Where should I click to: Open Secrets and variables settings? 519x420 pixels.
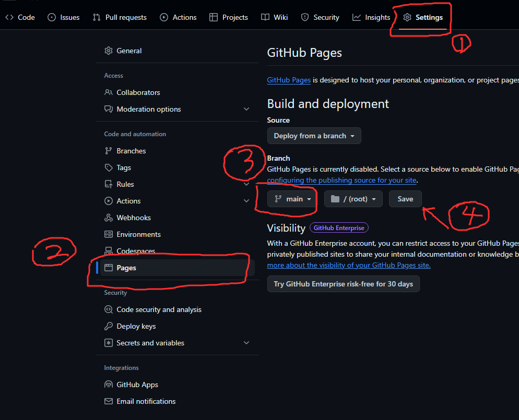click(178, 343)
